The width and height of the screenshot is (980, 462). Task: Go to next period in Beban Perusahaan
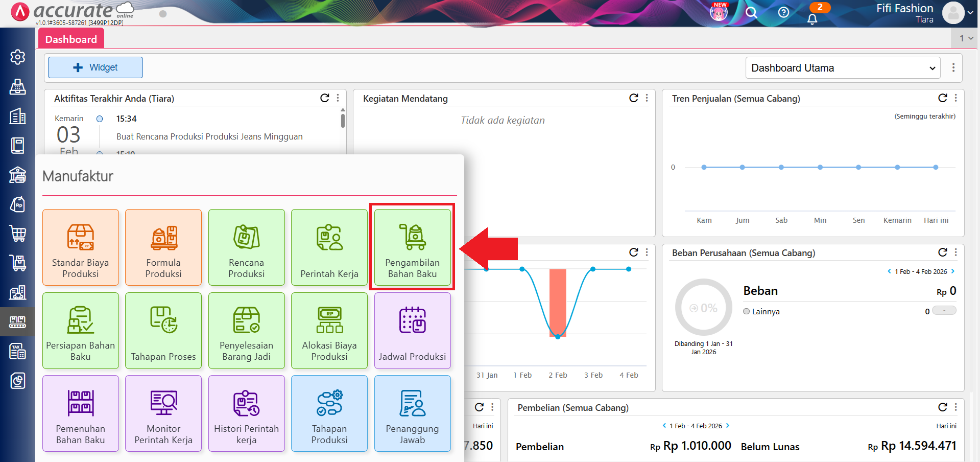coord(953,271)
